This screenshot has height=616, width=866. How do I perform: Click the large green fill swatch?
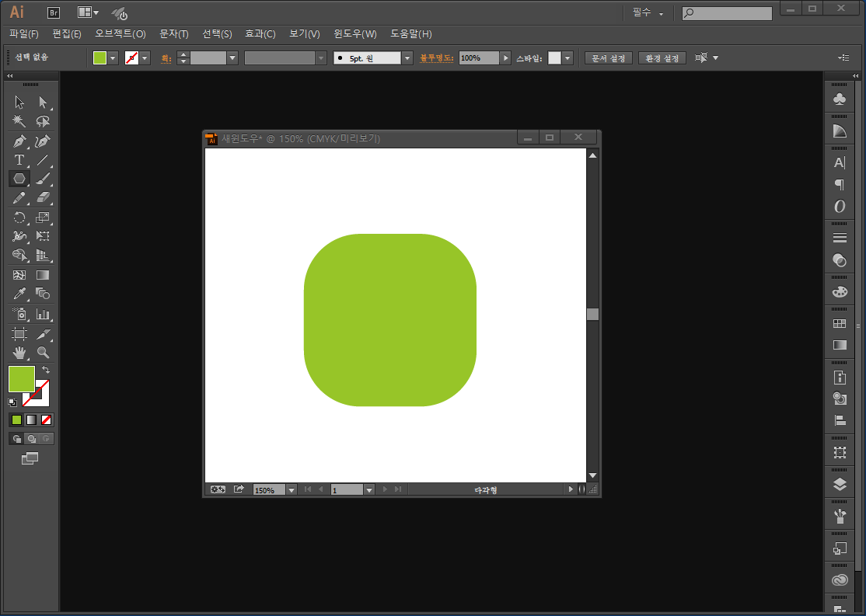pos(21,379)
